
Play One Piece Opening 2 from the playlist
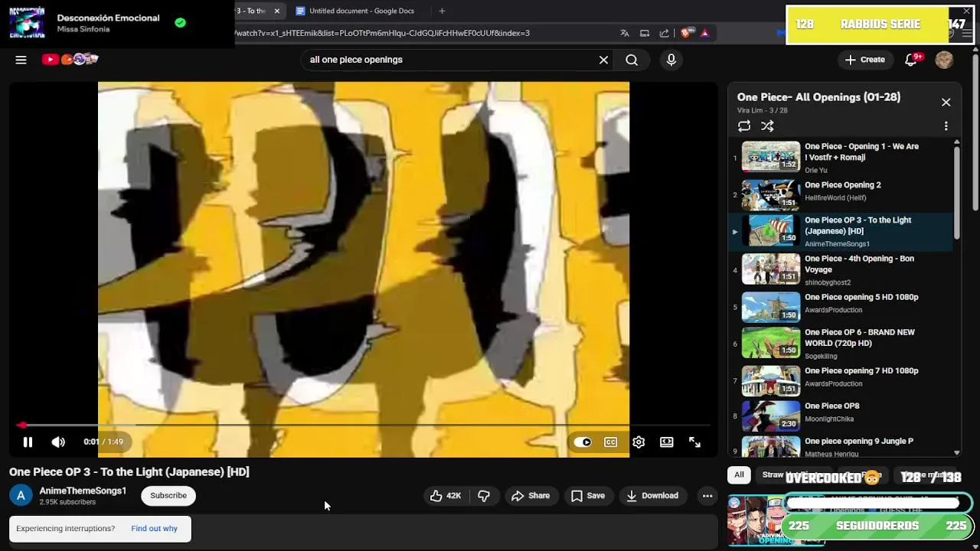point(841,194)
